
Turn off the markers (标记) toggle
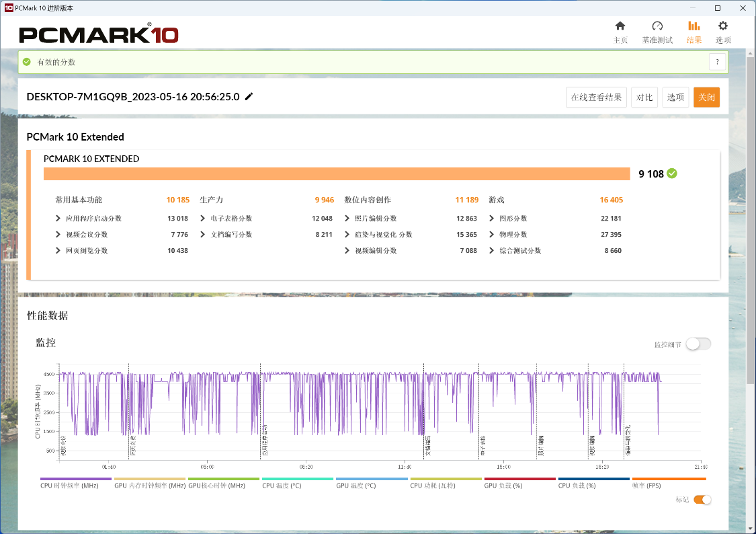(x=702, y=500)
